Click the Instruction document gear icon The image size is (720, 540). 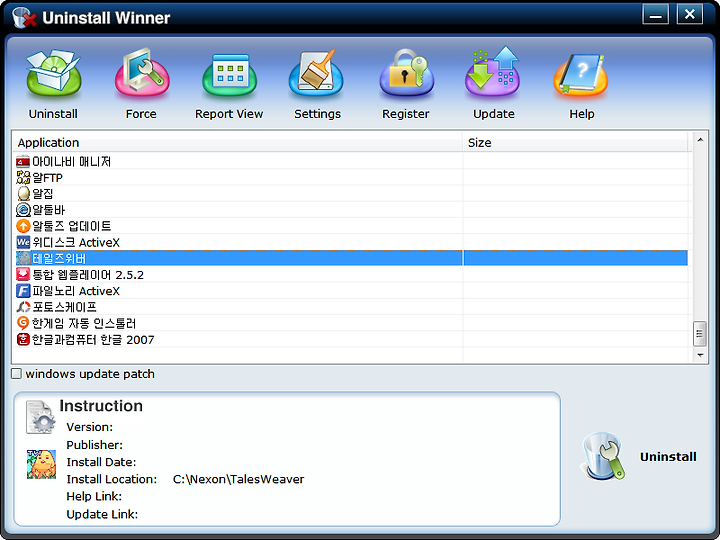point(40,417)
